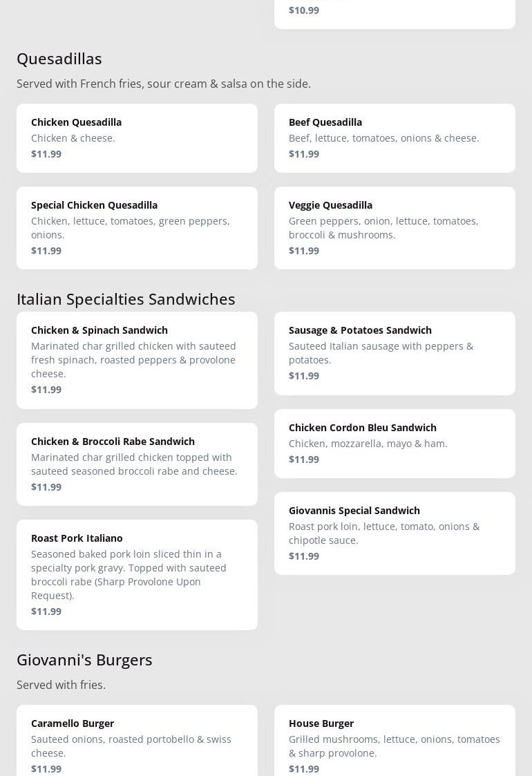Open the Chicken Cordon Bleu Sandwich item

point(395,443)
